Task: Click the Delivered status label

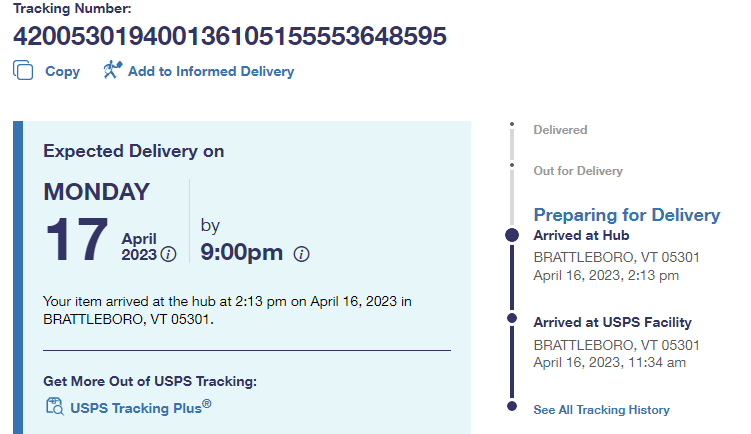Action: (560, 130)
